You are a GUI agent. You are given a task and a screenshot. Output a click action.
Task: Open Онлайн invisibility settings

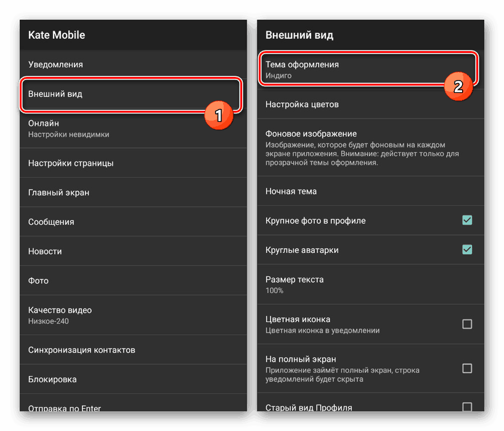tap(68, 128)
